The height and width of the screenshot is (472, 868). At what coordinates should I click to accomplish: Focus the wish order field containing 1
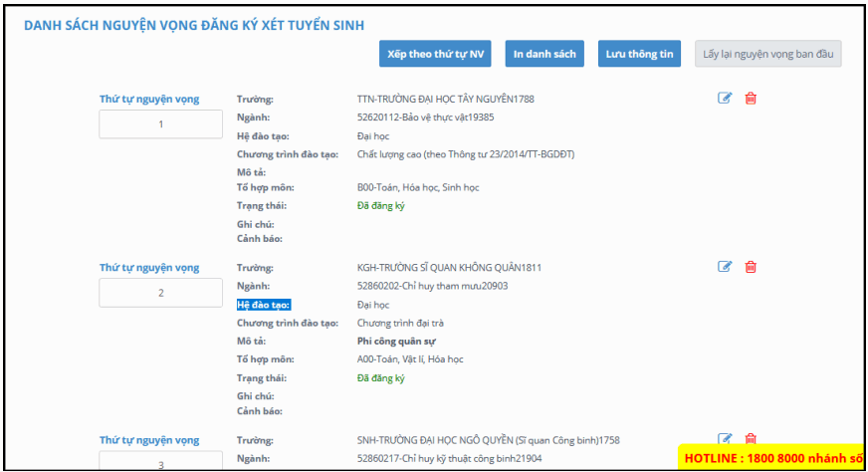click(x=160, y=124)
